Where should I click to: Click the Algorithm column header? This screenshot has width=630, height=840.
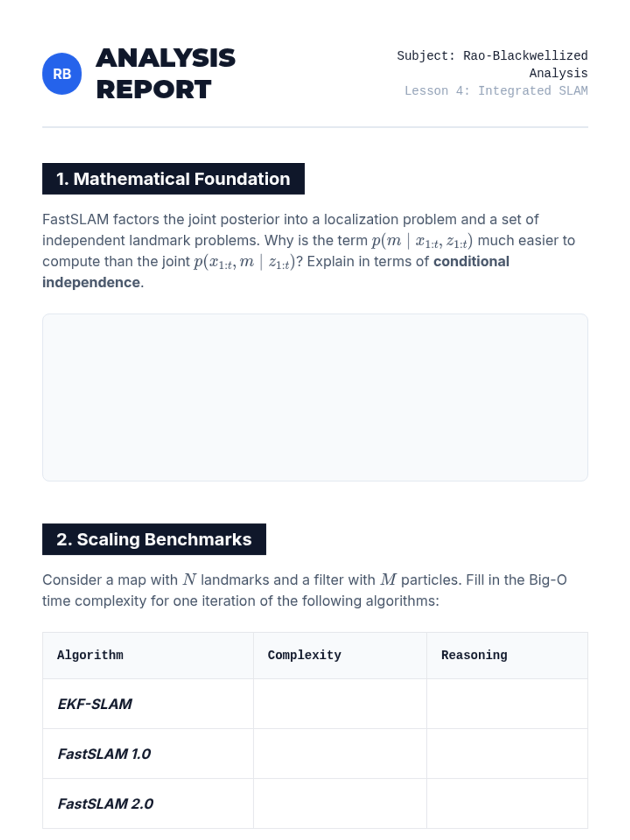pyautogui.click(x=90, y=655)
